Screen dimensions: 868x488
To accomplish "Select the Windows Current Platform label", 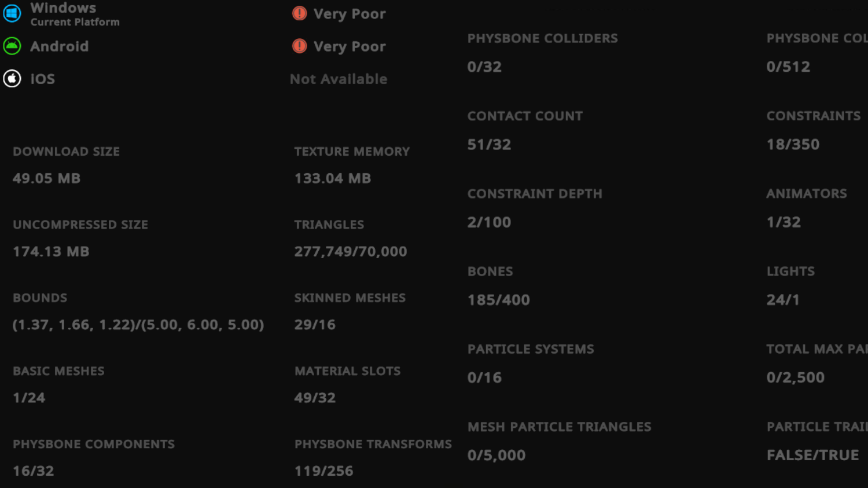I will [x=75, y=14].
